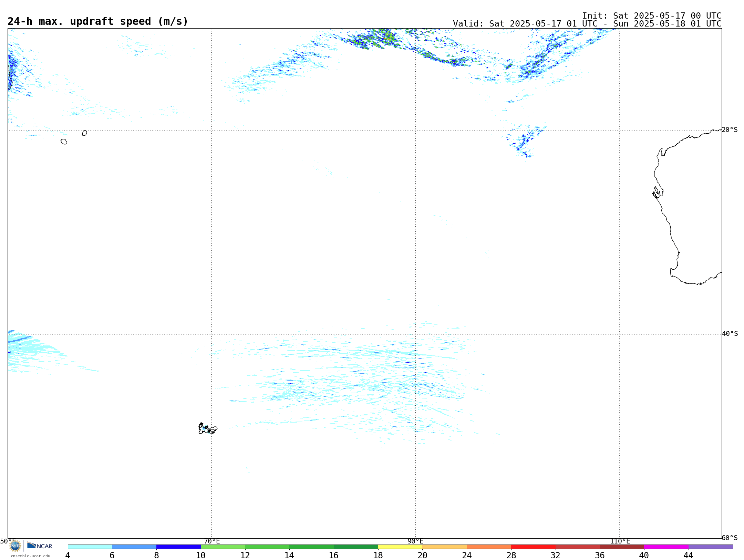Click the colorbar tick label '20'
744x560 pixels.
click(x=423, y=555)
